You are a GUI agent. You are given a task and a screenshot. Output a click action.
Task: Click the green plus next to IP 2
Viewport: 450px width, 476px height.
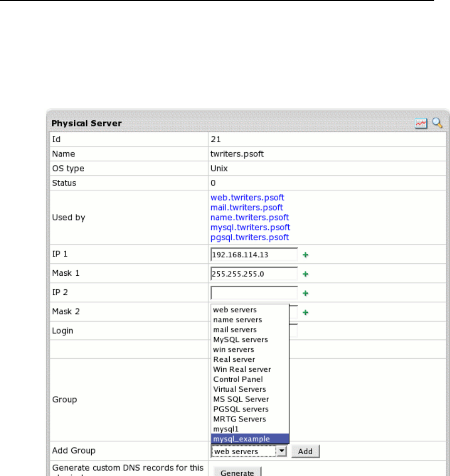pyautogui.click(x=305, y=293)
